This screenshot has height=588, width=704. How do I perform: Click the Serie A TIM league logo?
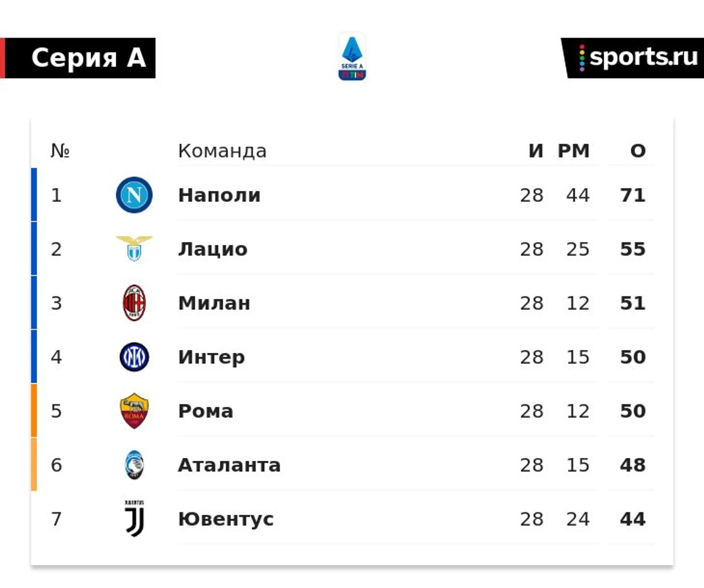[x=352, y=57]
